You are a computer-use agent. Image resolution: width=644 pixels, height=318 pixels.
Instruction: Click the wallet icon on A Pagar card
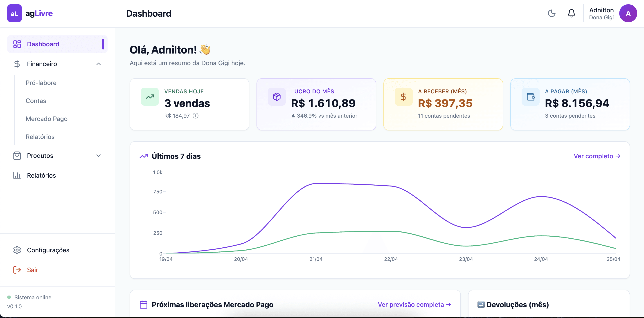click(x=531, y=96)
